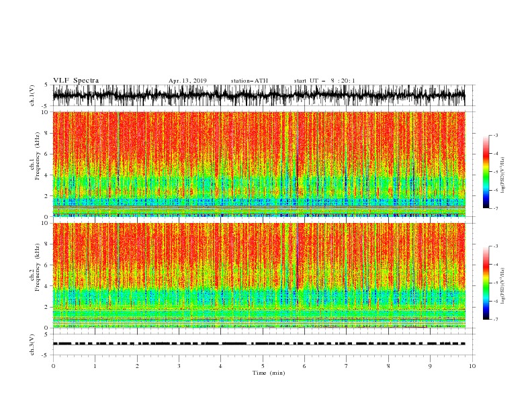Click the ch.2 spectrogram color scale bar
Screen dimensions: 532x411
486,283
